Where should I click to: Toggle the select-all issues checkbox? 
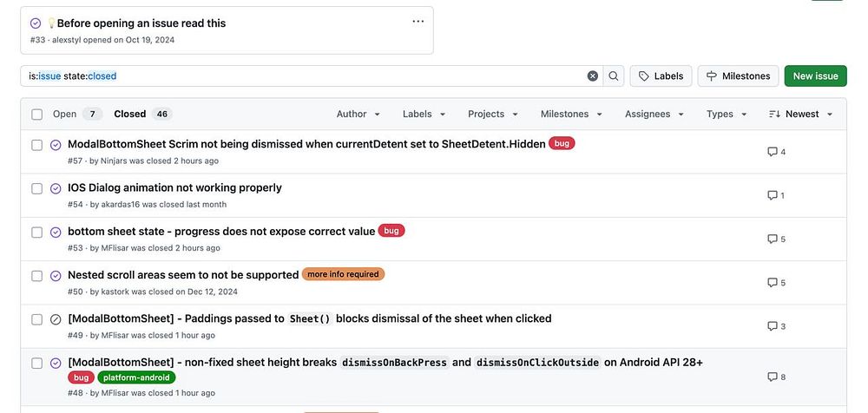[x=36, y=115]
